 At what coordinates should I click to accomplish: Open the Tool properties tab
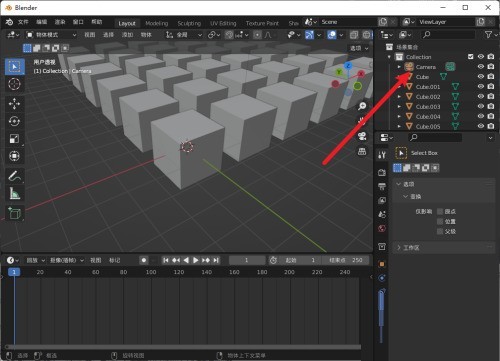pos(382,154)
